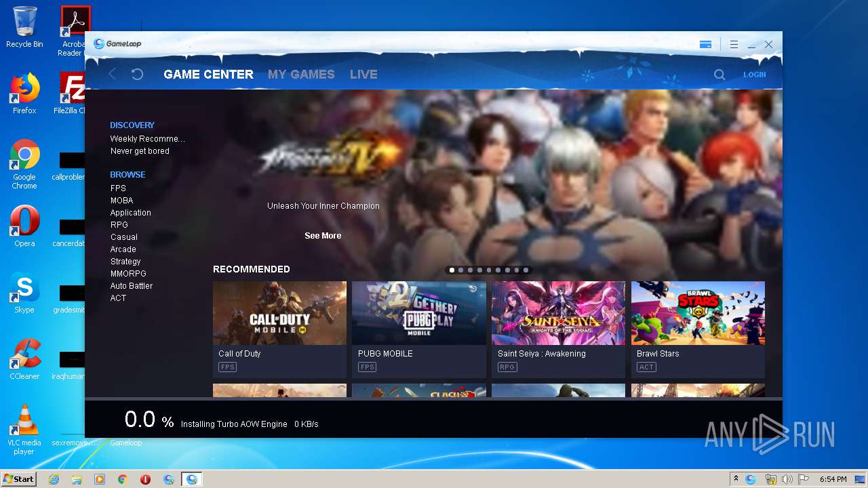The height and width of the screenshot is (488, 868).
Task: Browse the Auto Battler category
Action: pyautogui.click(x=131, y=286)
